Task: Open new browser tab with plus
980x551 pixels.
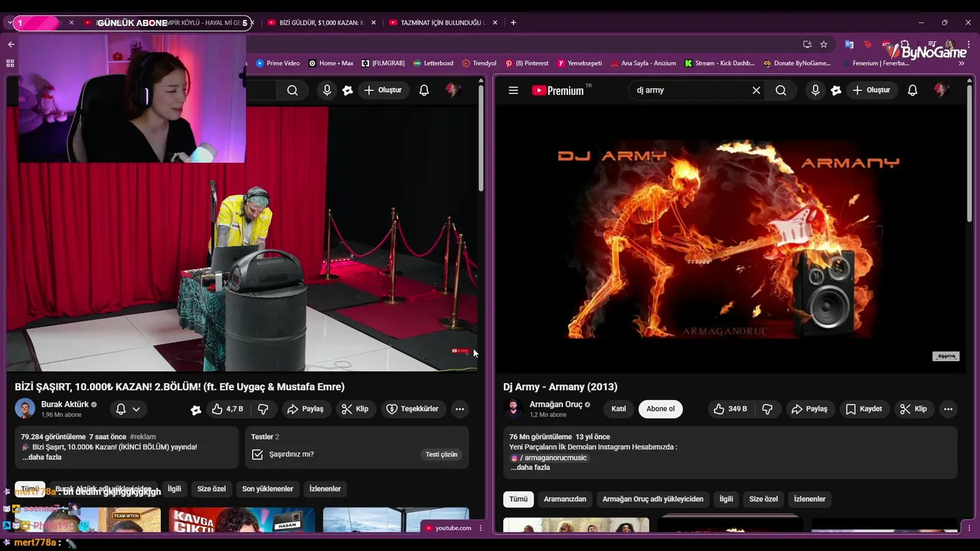Action: 513,23
